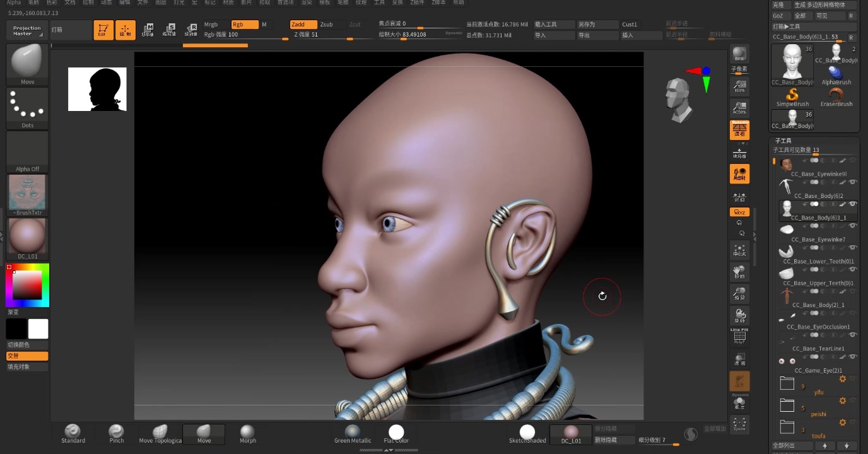The height and width of the screenshot is (454, 868).
Task: Toggle Perspective distortion button
Action: click(x=739, y=130)
